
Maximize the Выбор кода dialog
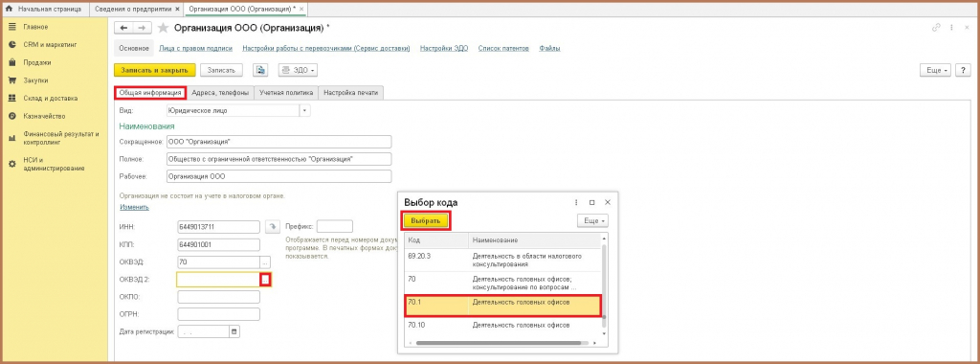click(x=591, y=203)
